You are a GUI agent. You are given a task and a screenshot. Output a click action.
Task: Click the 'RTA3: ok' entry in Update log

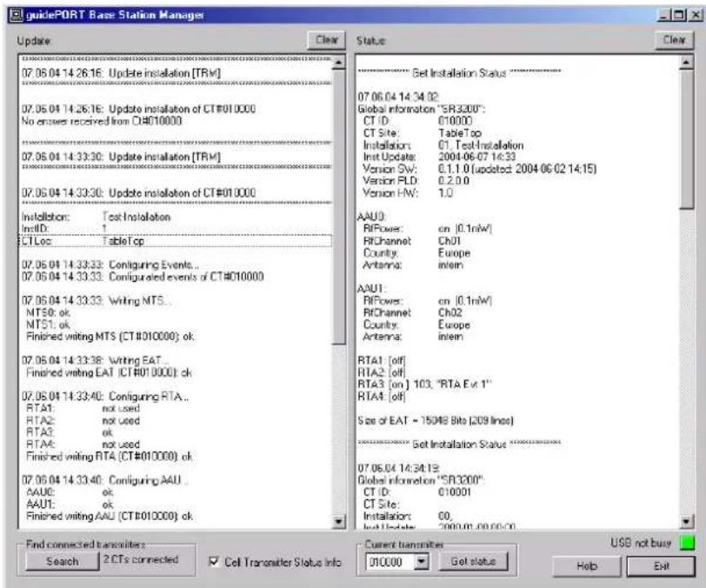pos(70,432)
